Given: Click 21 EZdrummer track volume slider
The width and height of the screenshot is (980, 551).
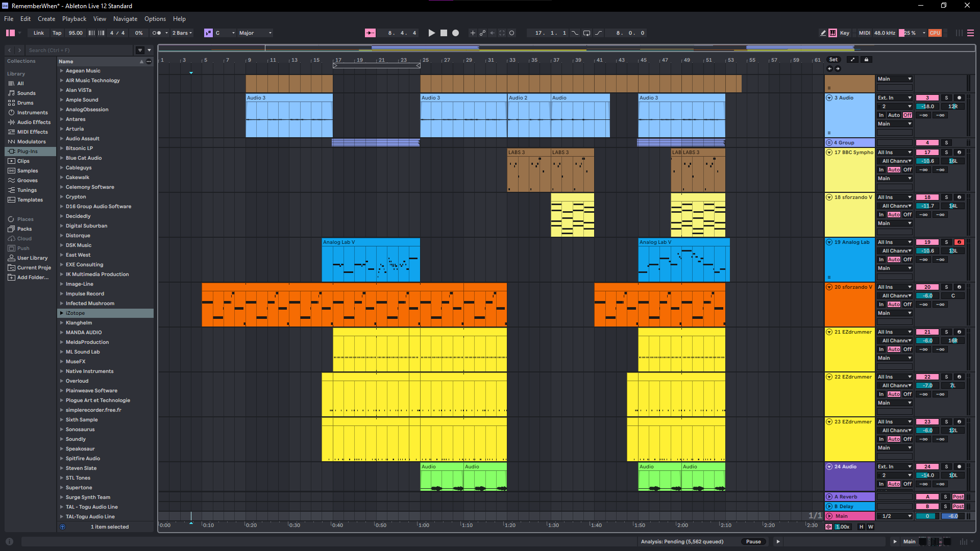Looking at the screenshot, I should [x=927, y=341].
